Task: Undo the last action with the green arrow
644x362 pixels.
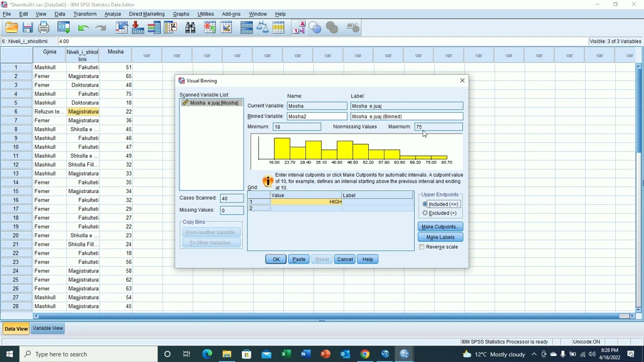Action: 84,28
